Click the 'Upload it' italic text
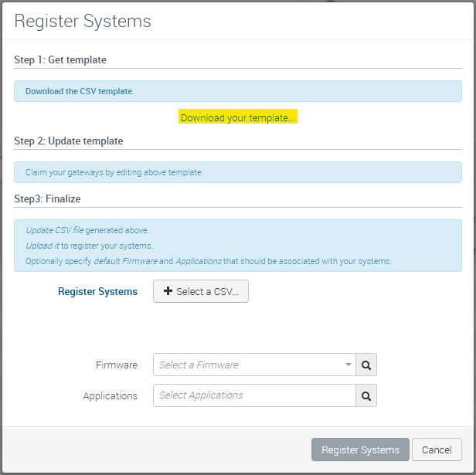The width and height of the screenshot is (476, 475). [42, 246]
